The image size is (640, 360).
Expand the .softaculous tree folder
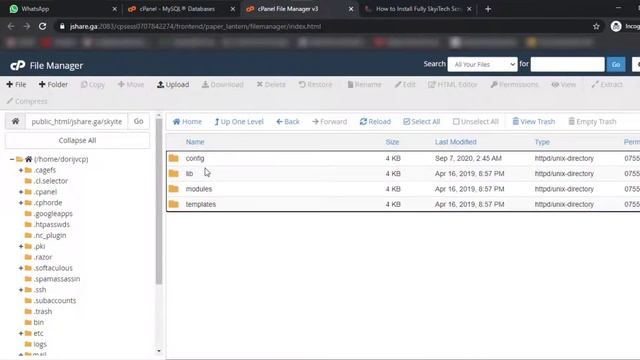click(21, 268)
